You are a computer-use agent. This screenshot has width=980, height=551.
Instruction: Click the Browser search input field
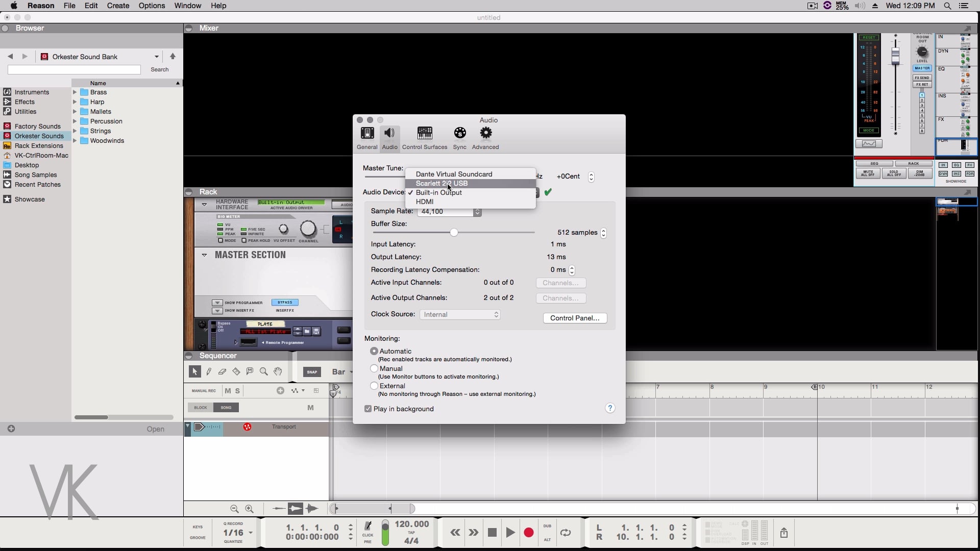[x=74, y=69]
